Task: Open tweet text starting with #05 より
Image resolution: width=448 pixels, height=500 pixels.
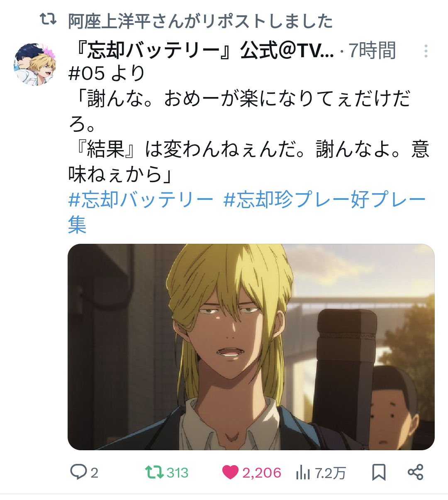Action: click(x=248, y=124)
